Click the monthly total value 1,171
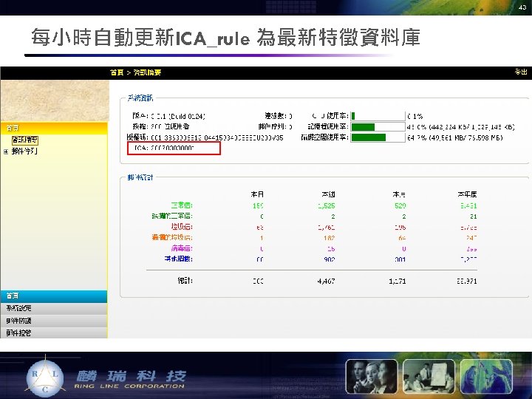This screenshot has width=532, height=399. pyautogui.click(x=398, y=281)
